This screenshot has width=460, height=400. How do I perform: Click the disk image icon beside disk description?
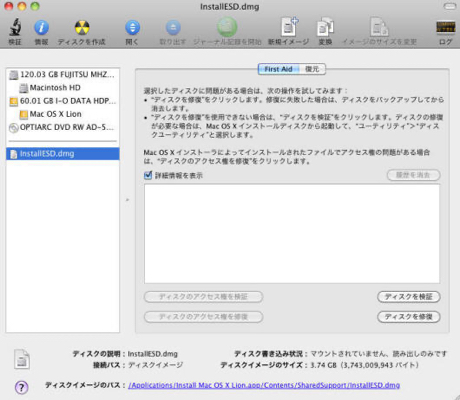click(22, 359)
